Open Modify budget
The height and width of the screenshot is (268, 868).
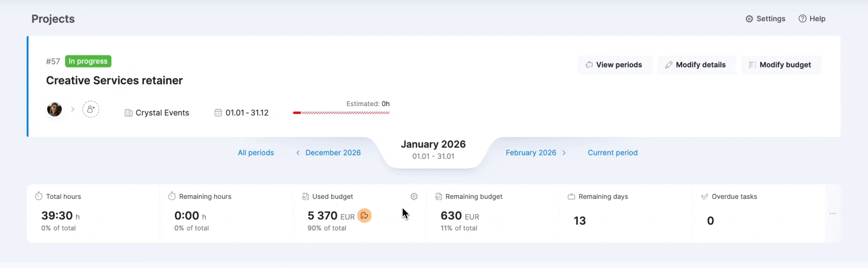tap(780, 65)
